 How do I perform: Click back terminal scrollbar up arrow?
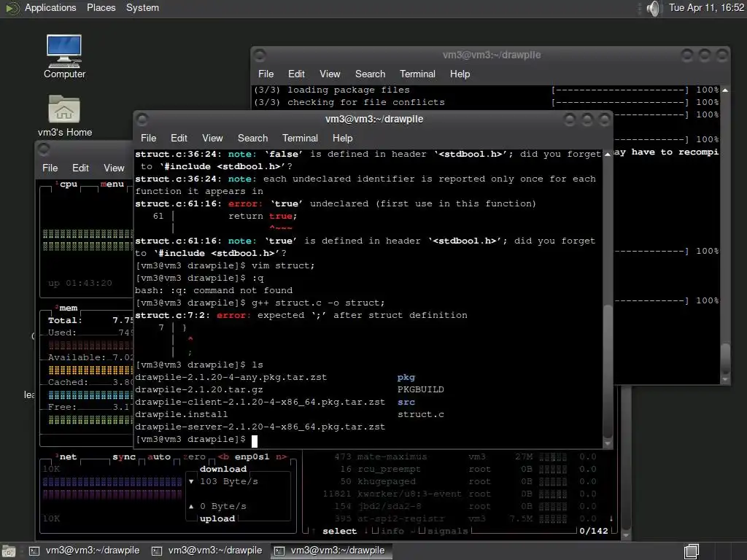point(725,90)
